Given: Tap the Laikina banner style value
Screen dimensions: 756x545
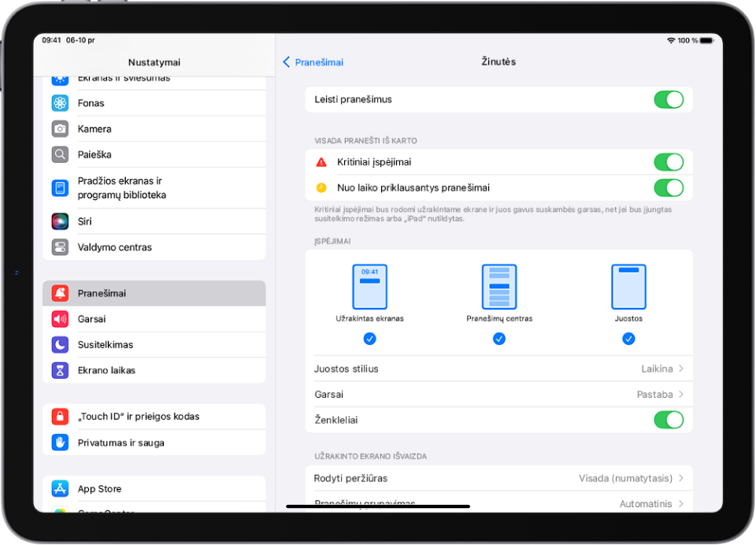Looking at the screenshot, I should [x=657, y=369].
